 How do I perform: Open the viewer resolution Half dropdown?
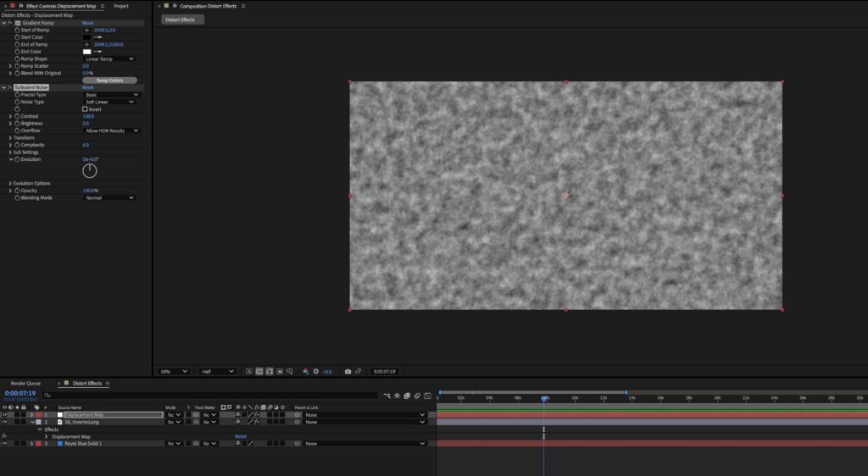[218, 372]
